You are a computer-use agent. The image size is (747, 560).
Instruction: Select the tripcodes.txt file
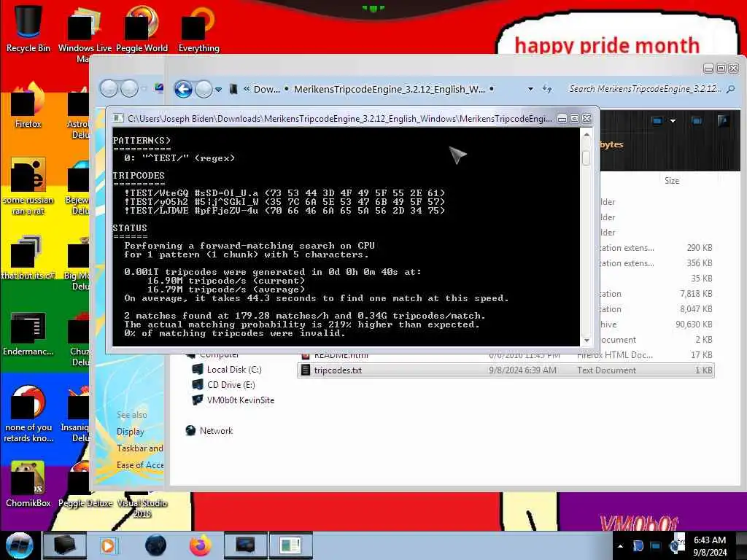505,370
